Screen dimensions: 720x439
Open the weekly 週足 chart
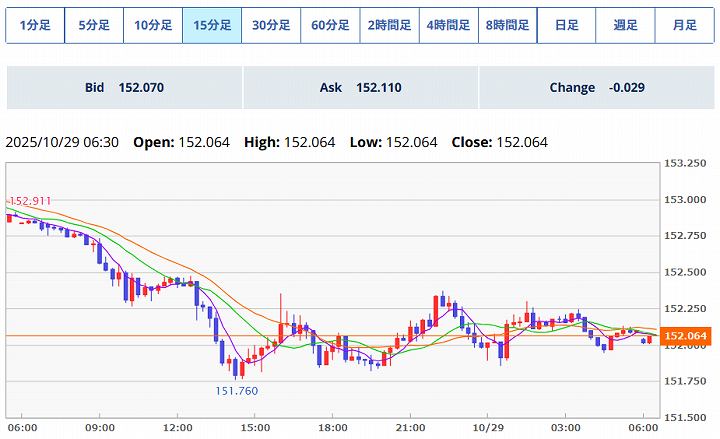(x=626, y=25)
